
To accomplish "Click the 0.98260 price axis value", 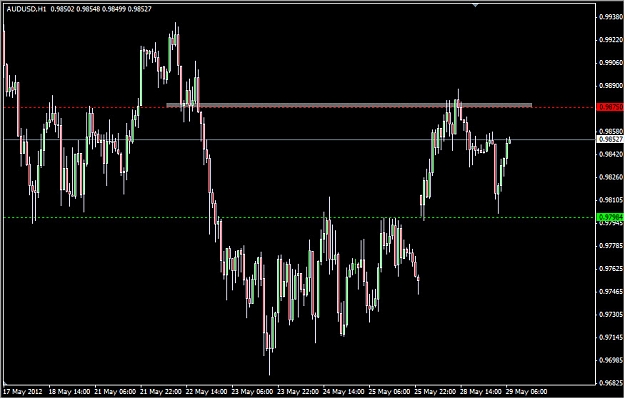I will coord(611,177).
